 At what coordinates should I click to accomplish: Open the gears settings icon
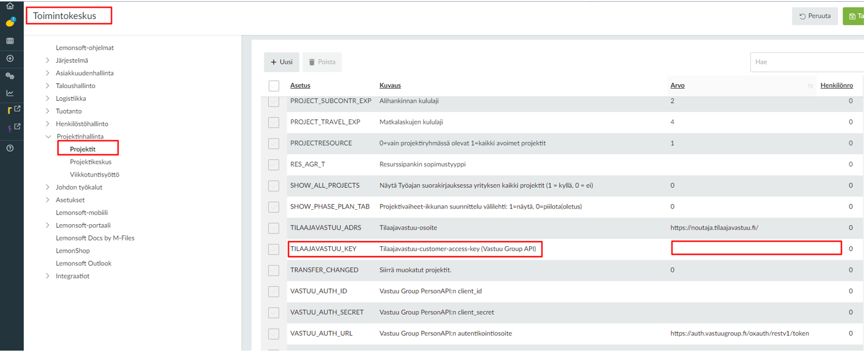click(x=10, y=76)
